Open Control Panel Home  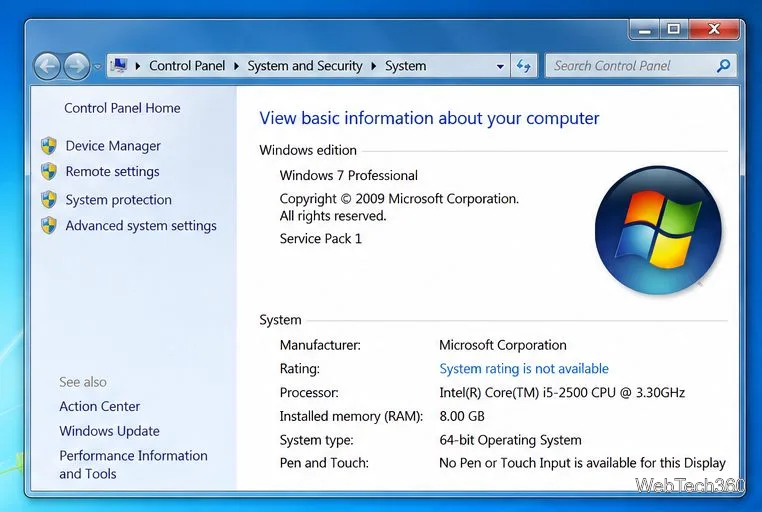tap(122, 108)
